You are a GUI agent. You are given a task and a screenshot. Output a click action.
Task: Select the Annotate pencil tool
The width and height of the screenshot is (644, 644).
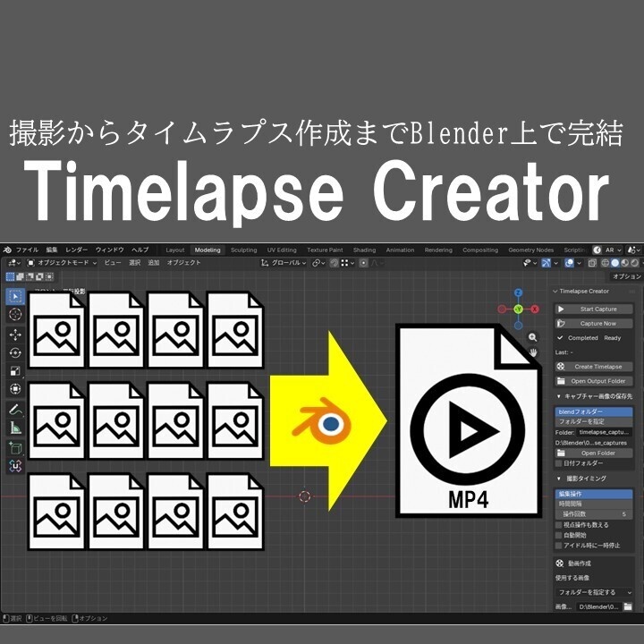15,410
